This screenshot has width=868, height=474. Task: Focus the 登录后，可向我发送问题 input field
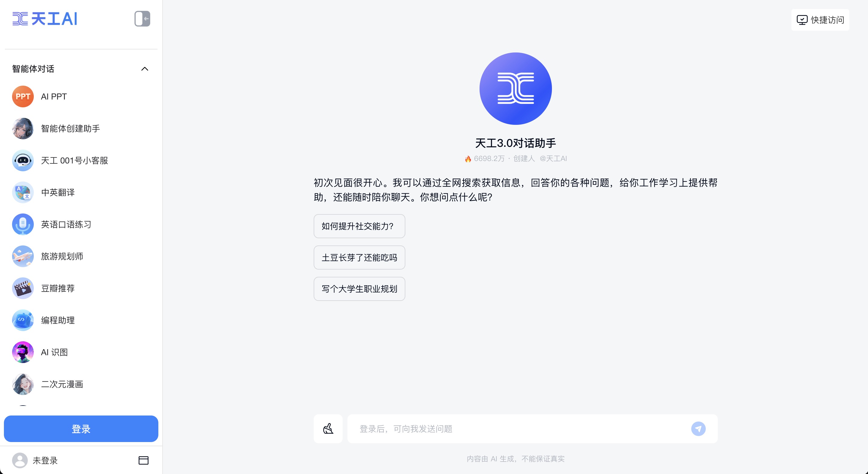click(532, 429)
